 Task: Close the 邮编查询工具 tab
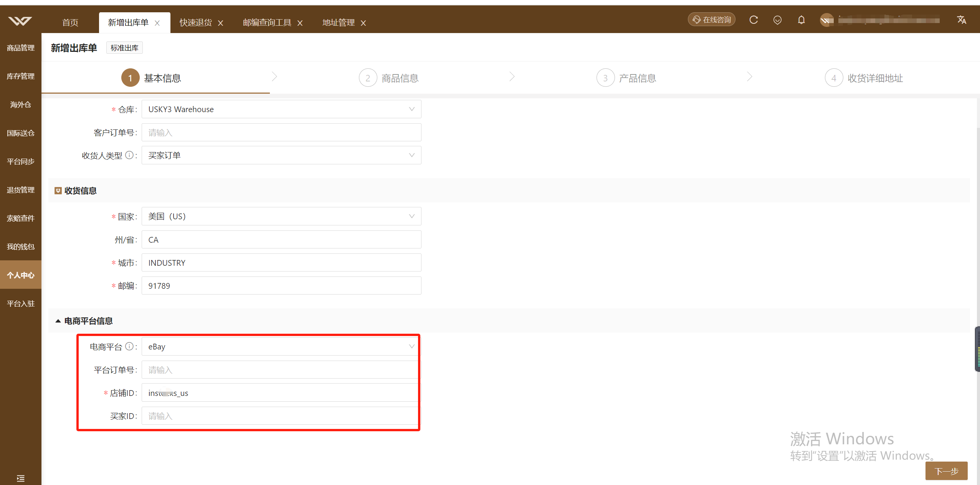[x=300, y=23]
